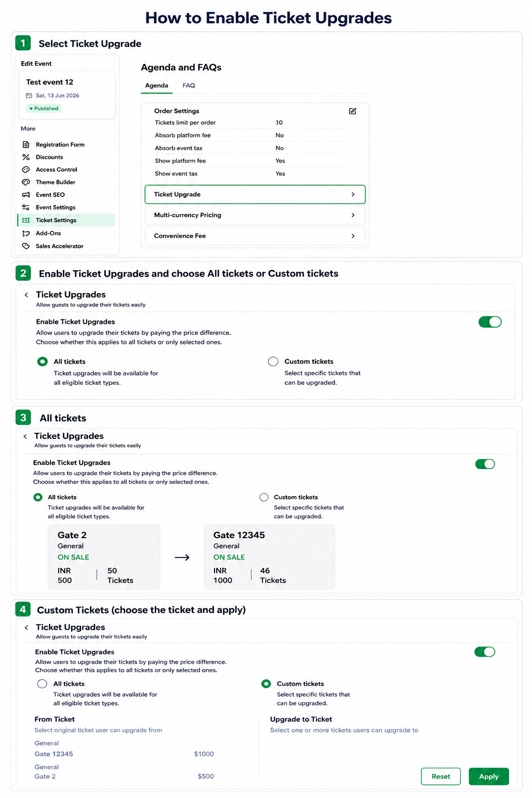Open Access Control in sidebar
The width and height of the screenshot is (532, 798).
(56, 170)
